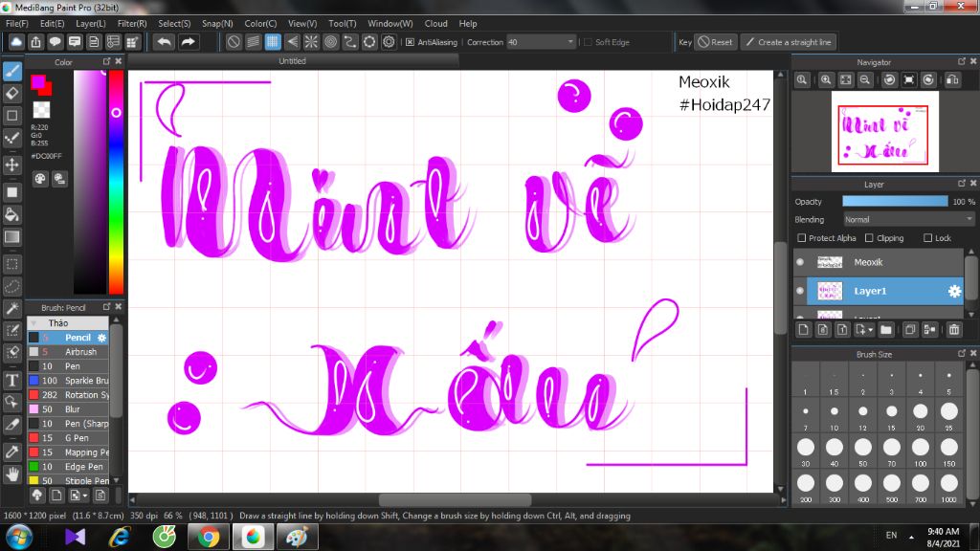Open Layer1 settings gear
The image size is (980, 551).
954,291
